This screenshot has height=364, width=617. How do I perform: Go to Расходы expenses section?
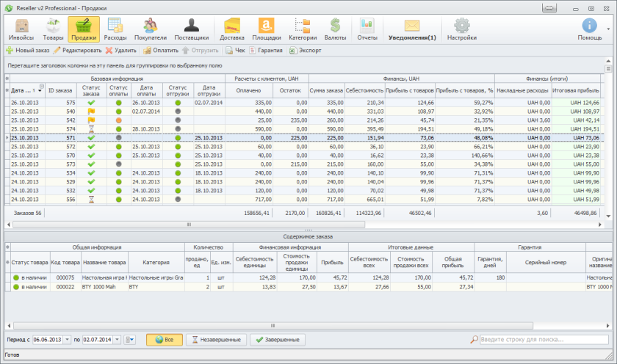coord(115,29)
